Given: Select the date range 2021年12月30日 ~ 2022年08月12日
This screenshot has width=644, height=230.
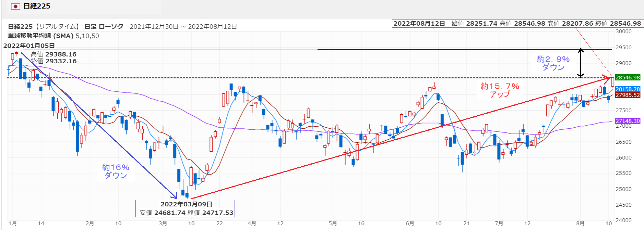Looking at the screenshot, I should click(x=183, y=26).
